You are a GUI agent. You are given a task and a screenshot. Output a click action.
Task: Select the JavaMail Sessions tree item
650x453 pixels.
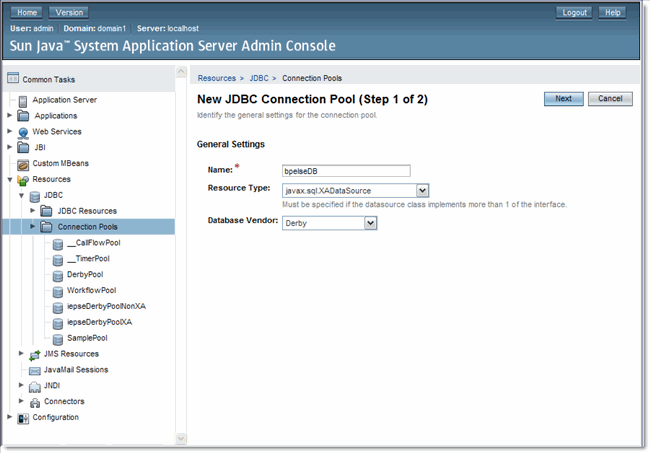[x=76, y=370]
